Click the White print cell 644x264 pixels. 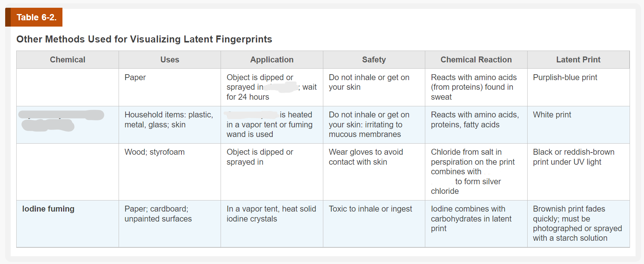[x=552, y=115]
